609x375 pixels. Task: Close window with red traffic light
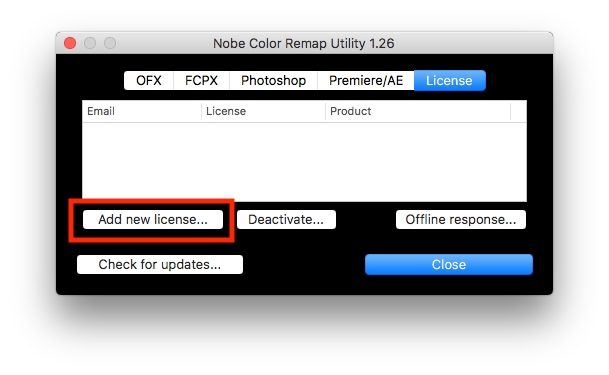(x=70, y=43)
